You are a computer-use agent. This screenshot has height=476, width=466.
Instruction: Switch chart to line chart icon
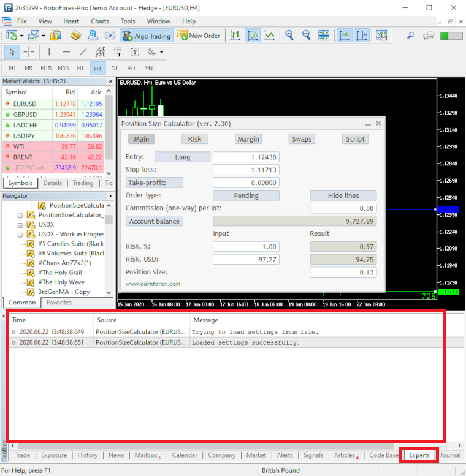pyautogui.click(x=269, y=36)
